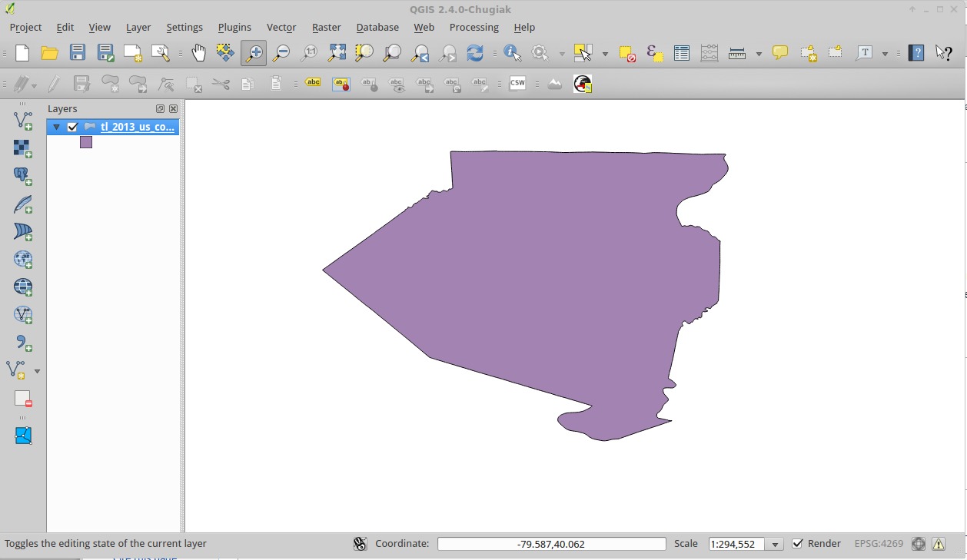The image size is (967, 560).
Task: Click the Coordinate input field
Action: click(551, 544)
